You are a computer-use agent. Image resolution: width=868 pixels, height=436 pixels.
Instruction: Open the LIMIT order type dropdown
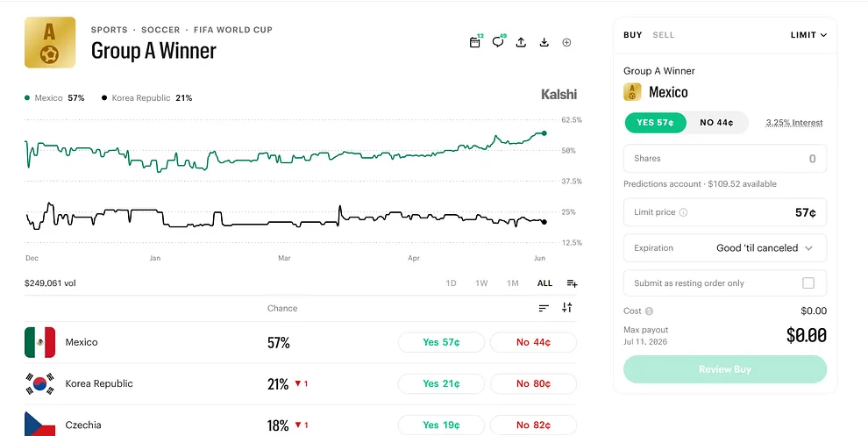coord(808,35)
